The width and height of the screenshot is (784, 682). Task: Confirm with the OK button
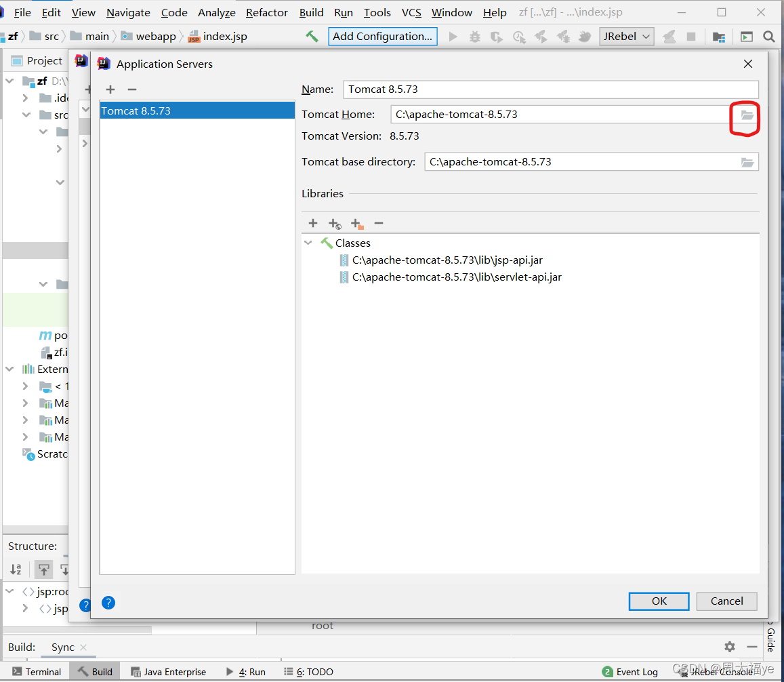(659, 601)
